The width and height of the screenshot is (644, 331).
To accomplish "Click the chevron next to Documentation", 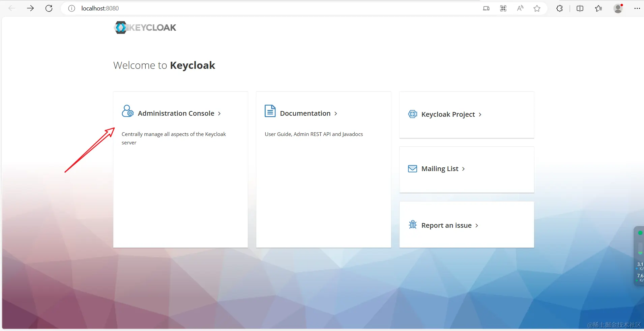I will [335, 114].
